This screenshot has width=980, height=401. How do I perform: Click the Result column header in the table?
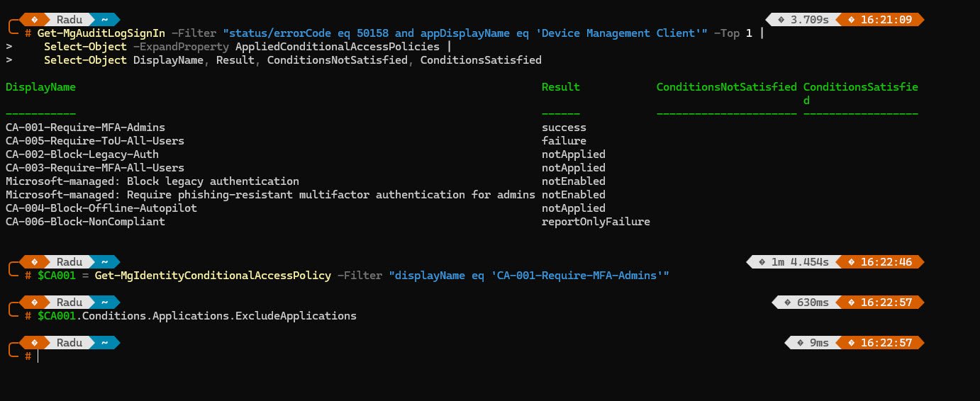pos(560,87)
